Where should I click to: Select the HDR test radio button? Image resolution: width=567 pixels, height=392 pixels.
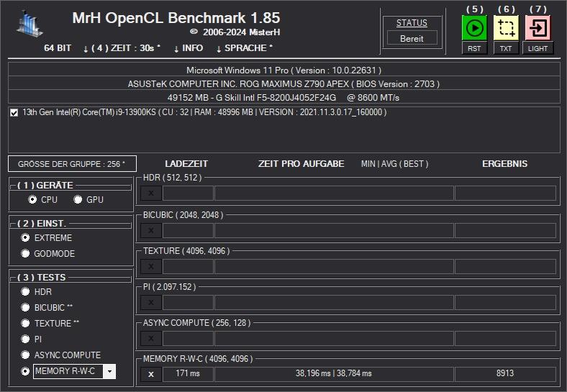point(25,291)
